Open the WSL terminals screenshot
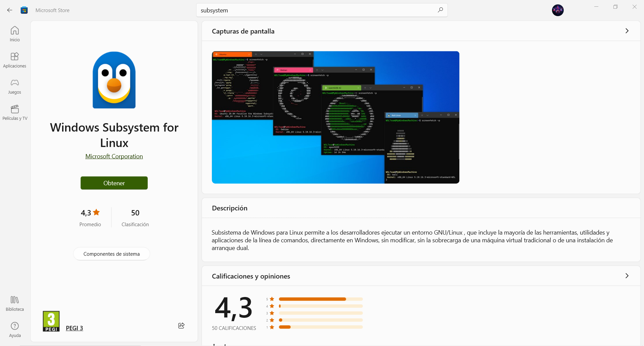 click(x=335, y=117)
